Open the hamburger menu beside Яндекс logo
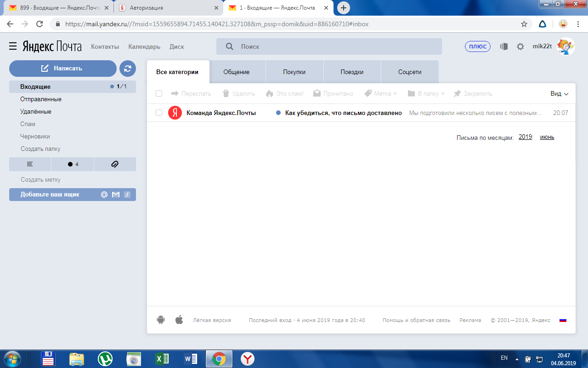588x368 pixels. click(x=13, y=46)
